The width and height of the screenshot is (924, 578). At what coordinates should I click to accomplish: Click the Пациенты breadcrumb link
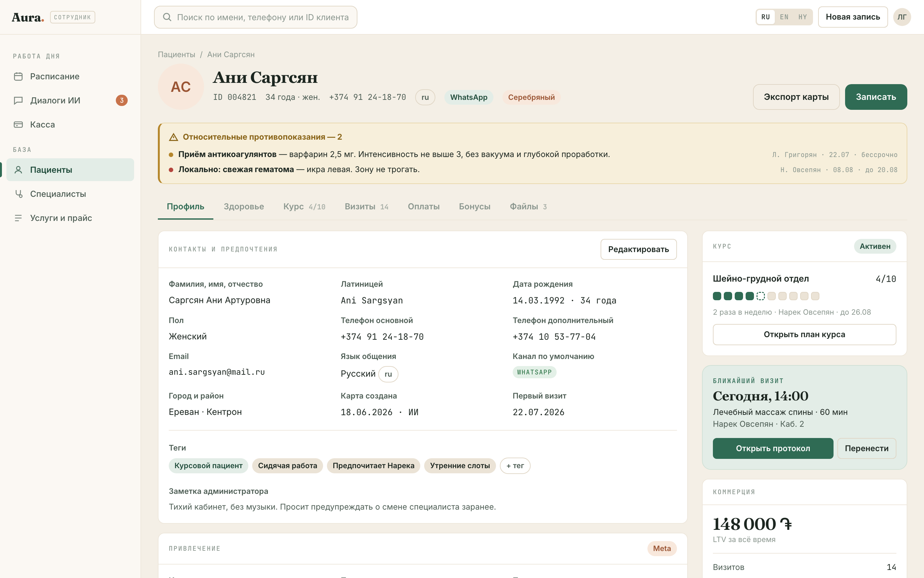tap(176, 55)
